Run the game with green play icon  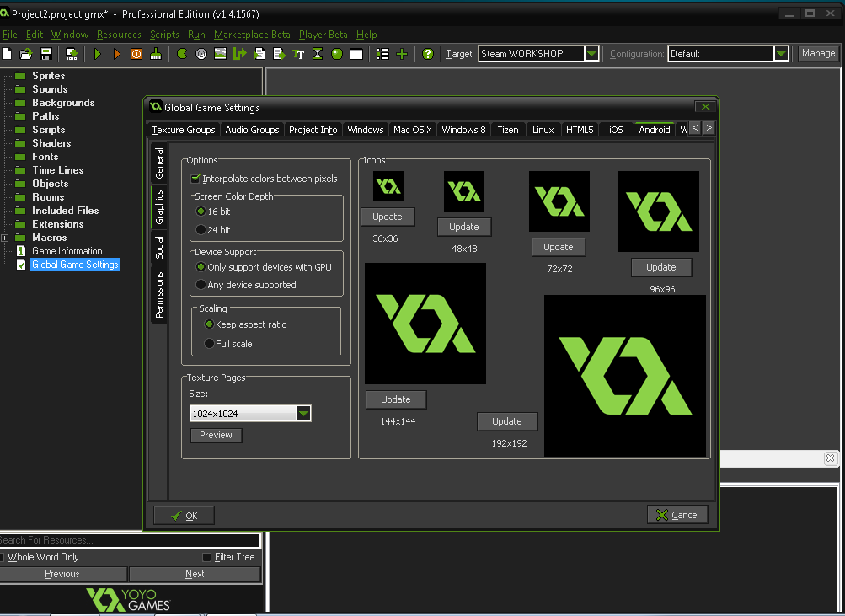[98, 54]
